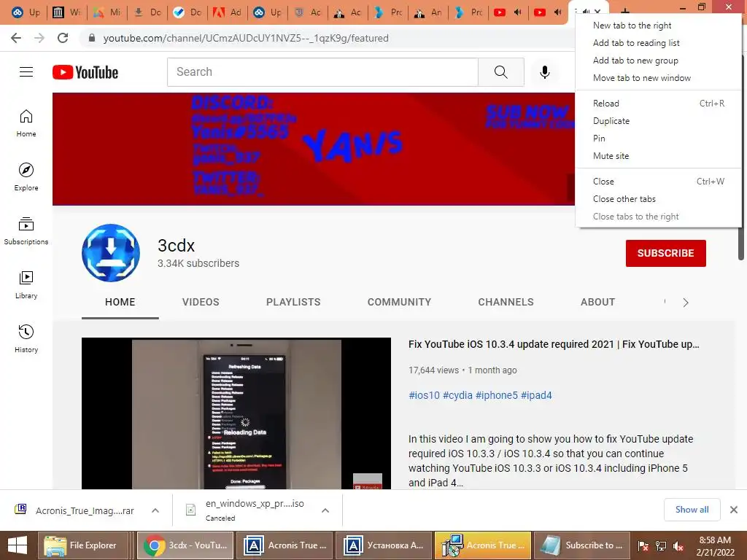Expand the en_windows_xp_pr....iso download options chevron
Screen dimensions: 747x560
[x=325, y=510]
